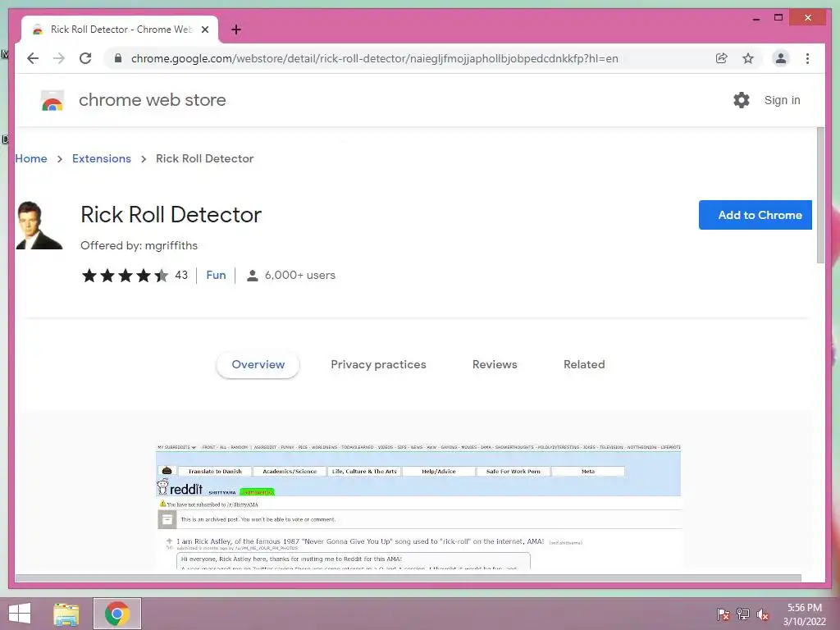The width and height of the screenshot is (840, 630).
Task: Open File Explorer from the taskbar
Action: [66, 614]
